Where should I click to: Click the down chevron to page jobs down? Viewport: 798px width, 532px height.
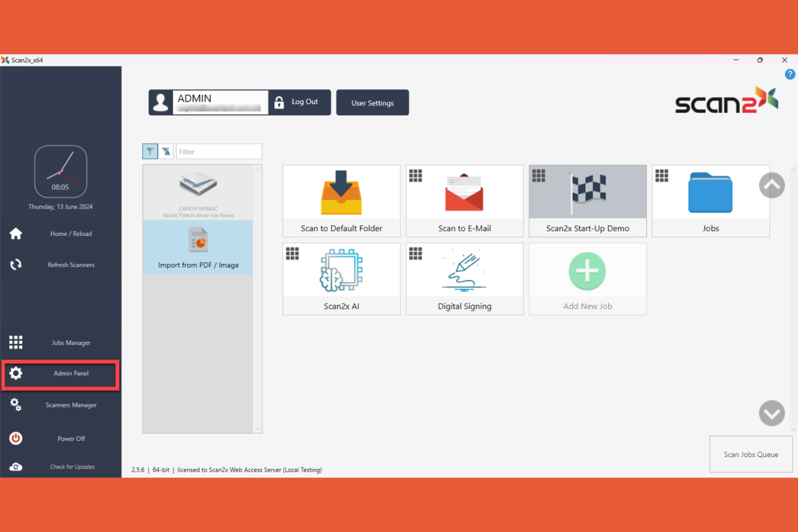tap(772, 413)
